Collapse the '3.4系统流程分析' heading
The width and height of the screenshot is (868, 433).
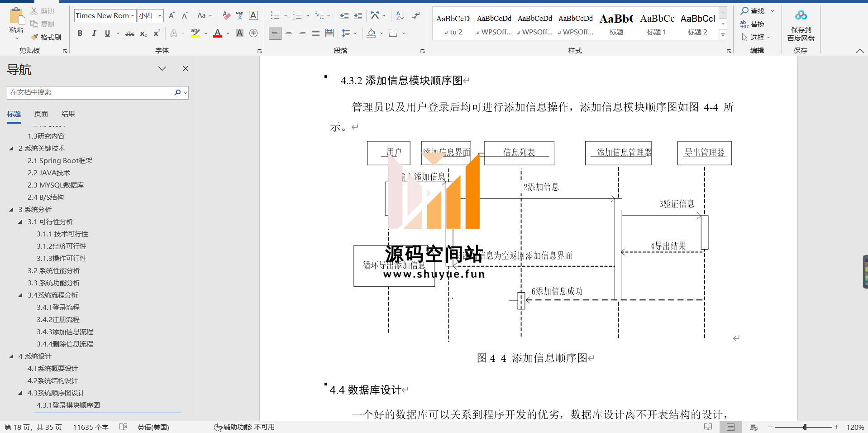click(x=20, y=295)
